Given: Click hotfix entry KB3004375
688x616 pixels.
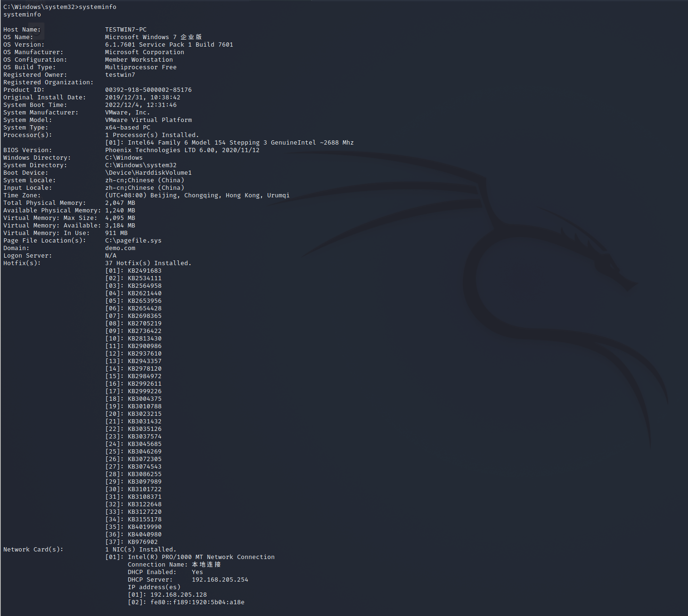Looking at the screenshot, I should click(x=145, y=399).
